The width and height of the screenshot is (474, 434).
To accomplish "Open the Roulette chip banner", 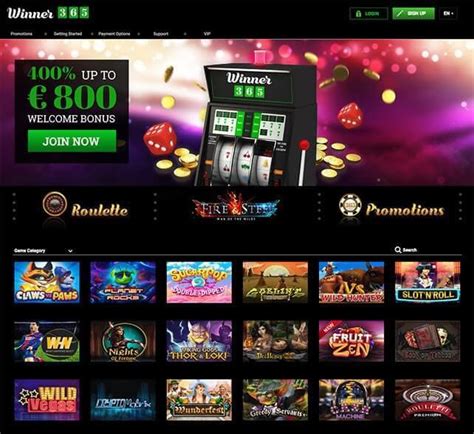I will pos(85,207).
